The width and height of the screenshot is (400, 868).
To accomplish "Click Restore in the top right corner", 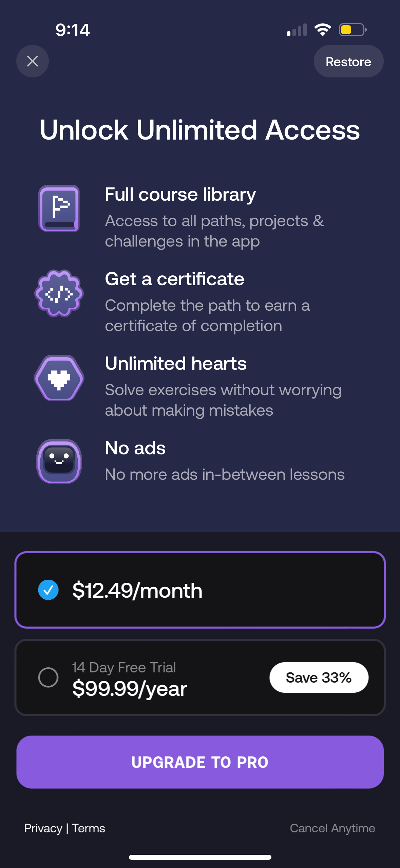I will [348, 61].
